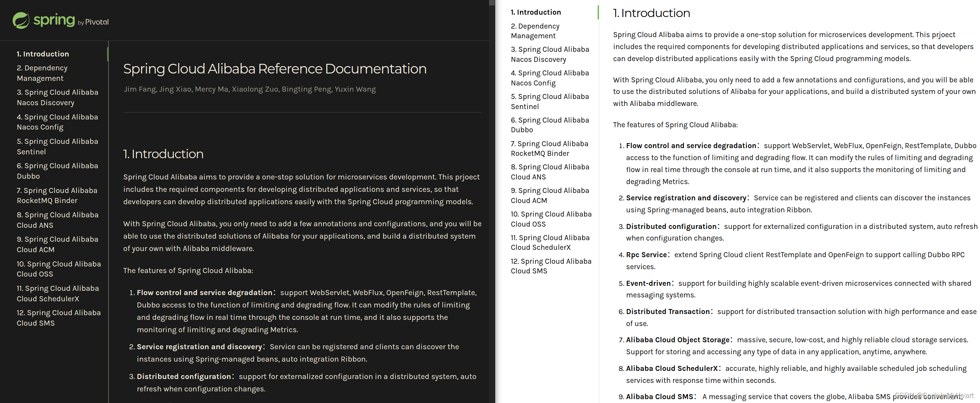Click the 'Spring Cloud Alibaba Reference Documentation' title
This screenshot has height=403, width=980.
click(275, 69)
